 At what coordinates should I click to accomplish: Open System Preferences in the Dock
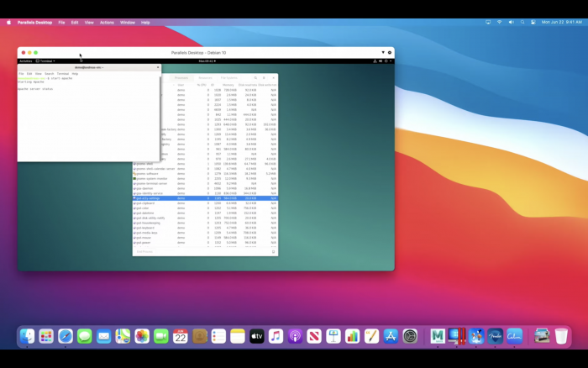(410, 336)
